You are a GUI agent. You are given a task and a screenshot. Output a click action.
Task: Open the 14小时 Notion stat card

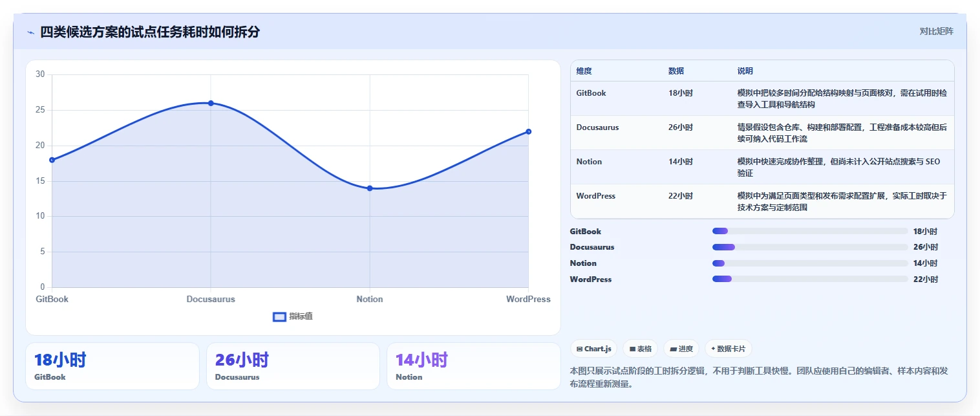(x=474, y=366)
